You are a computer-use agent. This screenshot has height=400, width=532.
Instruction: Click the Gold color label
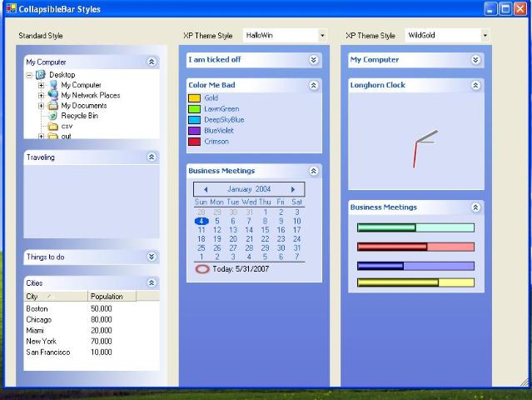tap(211, 98)
